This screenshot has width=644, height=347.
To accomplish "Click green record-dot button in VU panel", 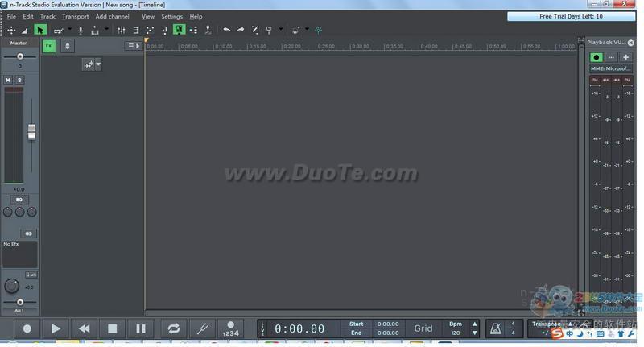I will tap(596, 57).
